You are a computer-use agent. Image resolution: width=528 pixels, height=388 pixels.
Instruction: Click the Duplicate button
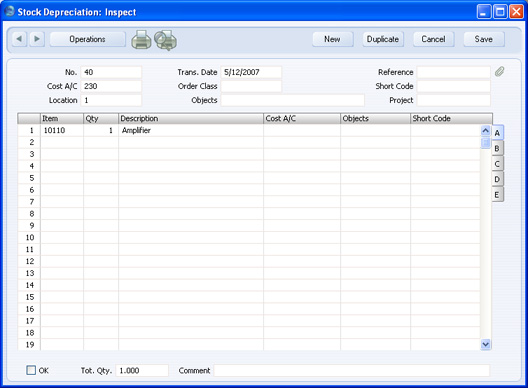click(x=383, y=39)
